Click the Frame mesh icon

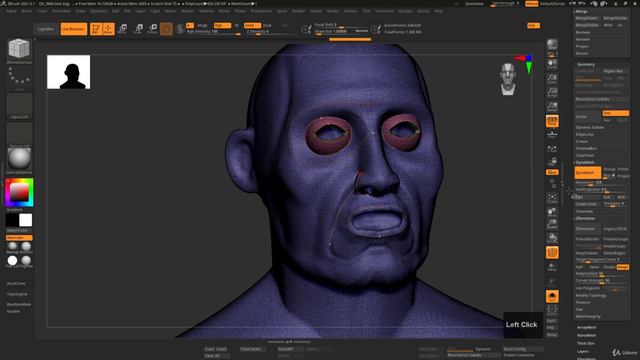click(x=552, y=198)
